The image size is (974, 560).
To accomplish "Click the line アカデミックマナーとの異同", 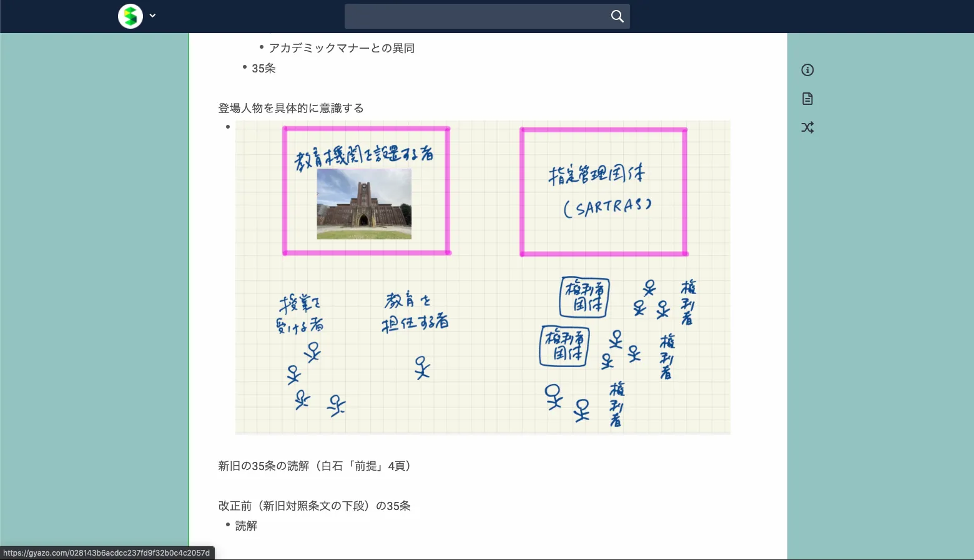I will pyautogui.click(x=342, y=48).
